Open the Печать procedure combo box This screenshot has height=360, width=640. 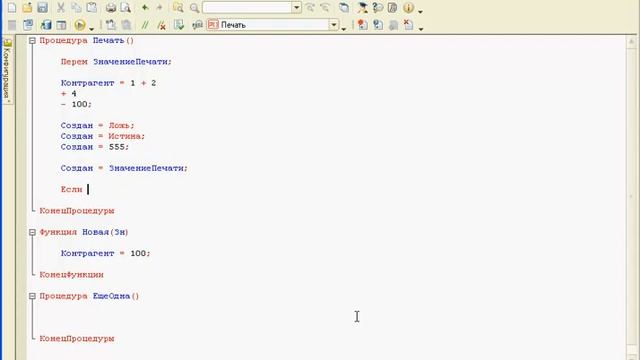[x=273, y=25]
